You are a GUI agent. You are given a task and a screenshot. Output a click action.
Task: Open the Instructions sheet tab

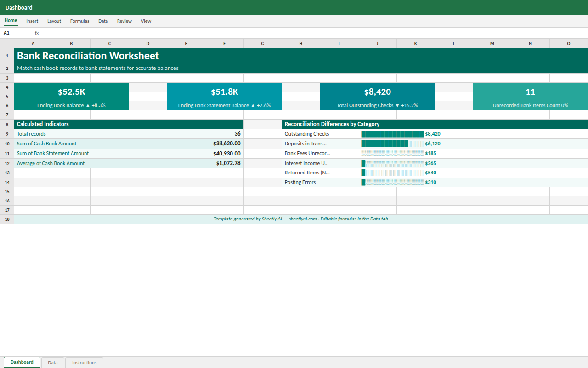pos(84,363)
